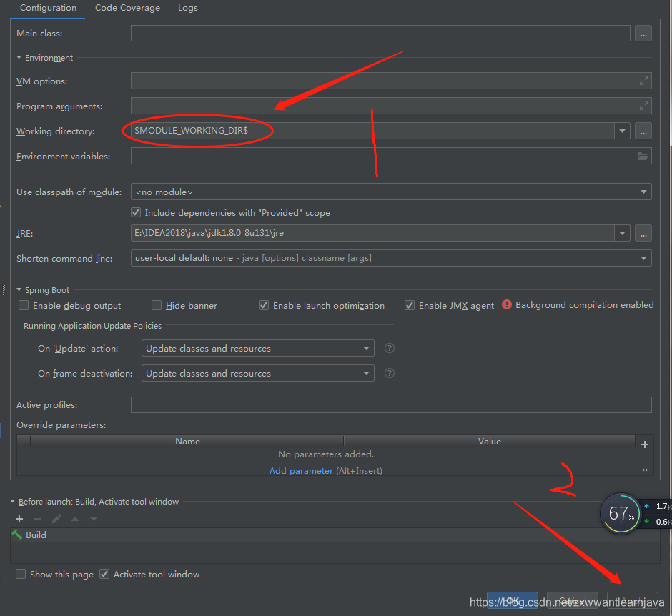This screenshot has height=616, width=672.
Task: Click the Program arguments field
Action: coord(391,106)
